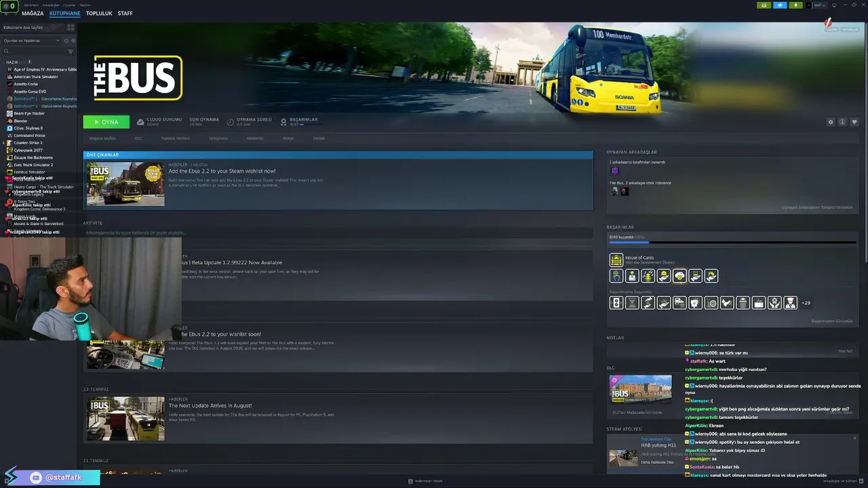Image resolution: width=868 pixels, height=488 pixels.
Task: Click the green OYNA play button
Action: click(x=106, y=122)
